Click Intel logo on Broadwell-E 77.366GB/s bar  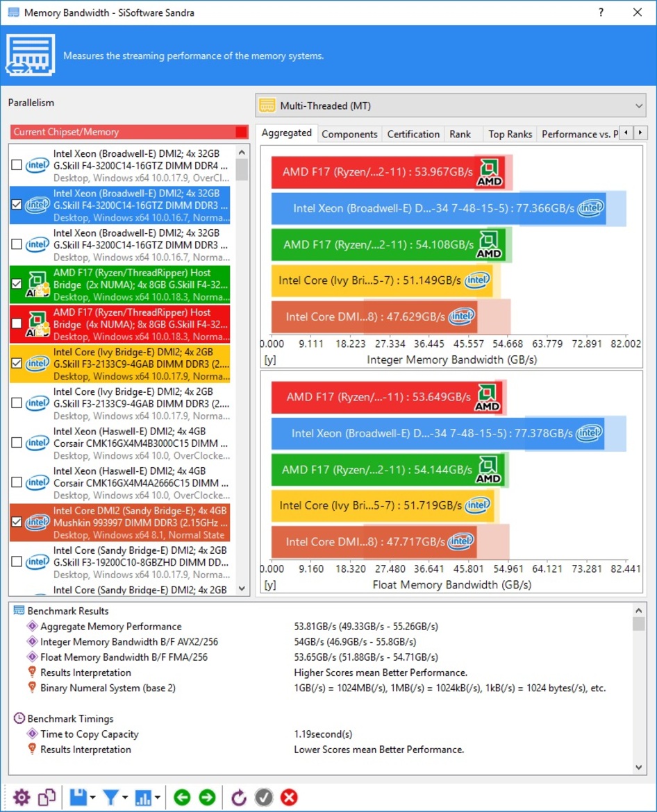(591, 208)
